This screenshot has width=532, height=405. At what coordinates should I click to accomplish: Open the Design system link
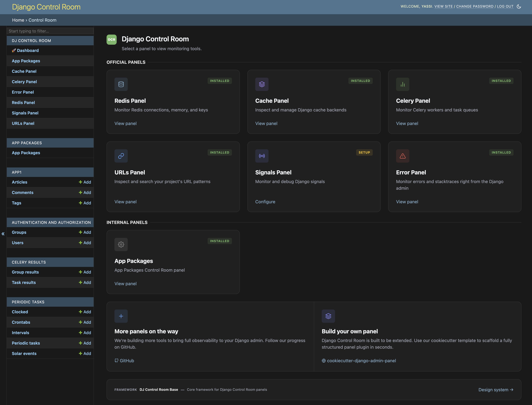[496, 390]
